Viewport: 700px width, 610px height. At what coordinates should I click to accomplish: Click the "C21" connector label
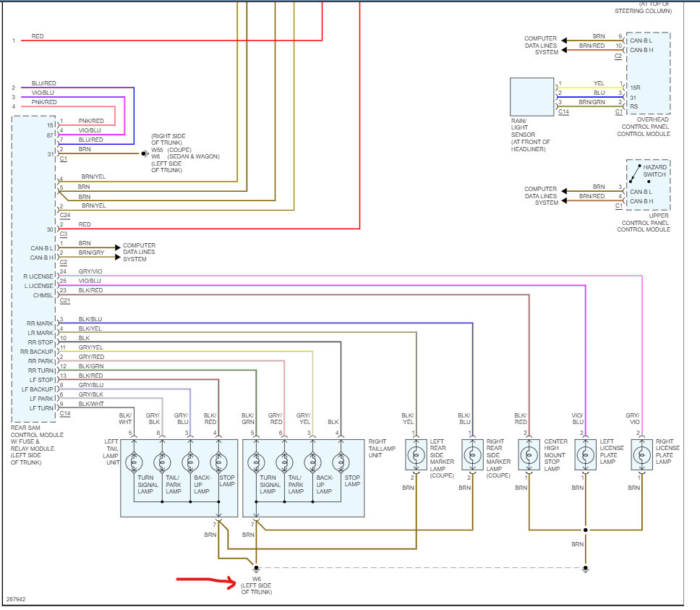(x=65, y=300)
